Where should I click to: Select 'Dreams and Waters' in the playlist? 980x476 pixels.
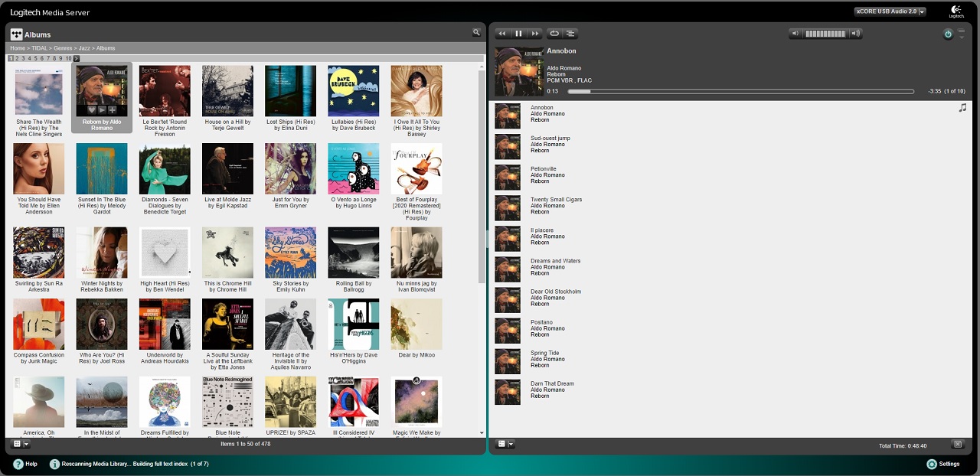coord(555,261)
